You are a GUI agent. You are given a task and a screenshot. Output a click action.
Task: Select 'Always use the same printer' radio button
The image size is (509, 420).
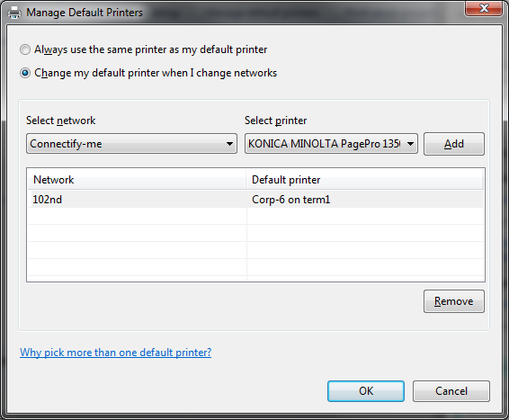(x=25, y=49)
